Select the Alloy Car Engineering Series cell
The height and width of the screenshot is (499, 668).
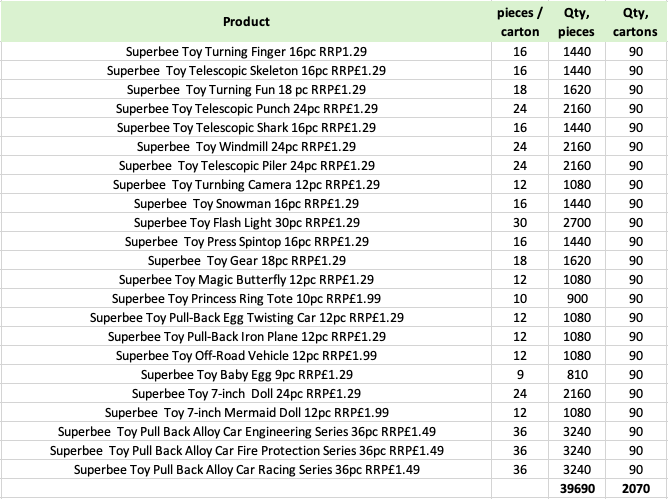point(246,432)
